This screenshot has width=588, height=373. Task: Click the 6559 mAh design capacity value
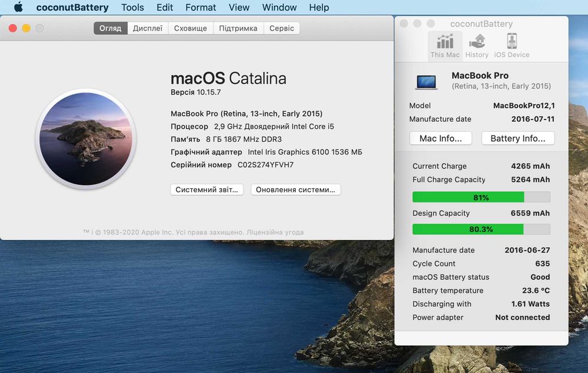click(530, 213)
